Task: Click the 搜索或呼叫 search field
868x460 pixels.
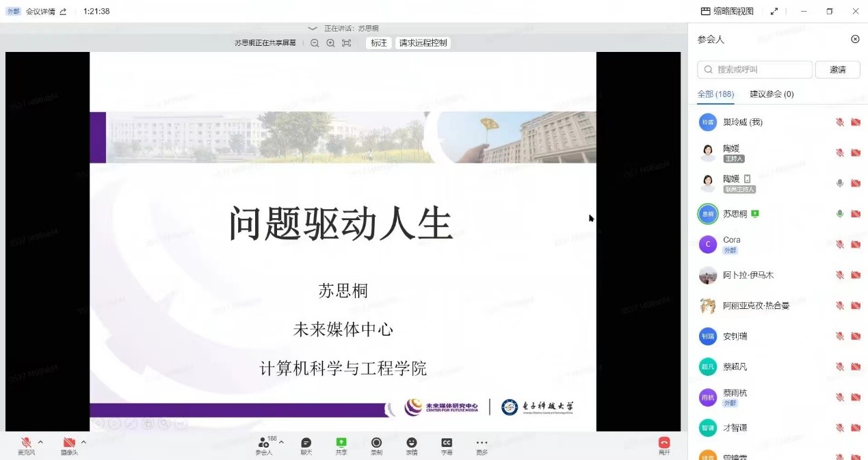Action: [754, 69]
